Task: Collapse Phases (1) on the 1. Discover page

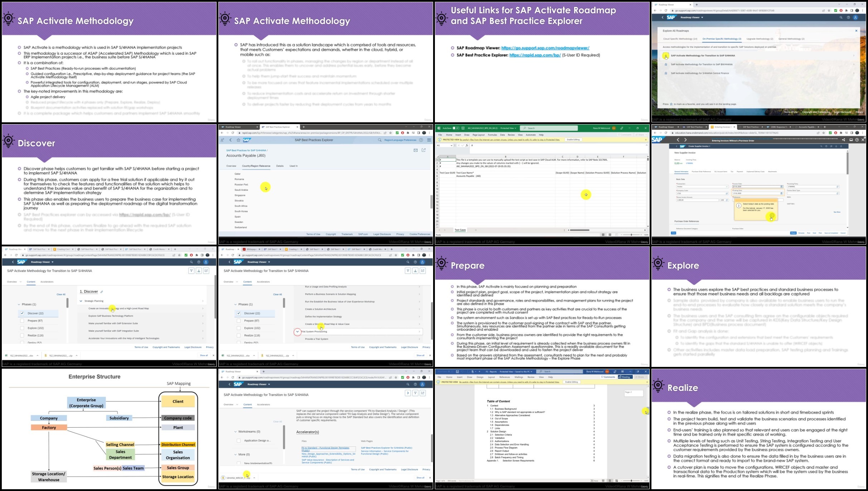Action: pyautogui.click(x=19, y=304)
